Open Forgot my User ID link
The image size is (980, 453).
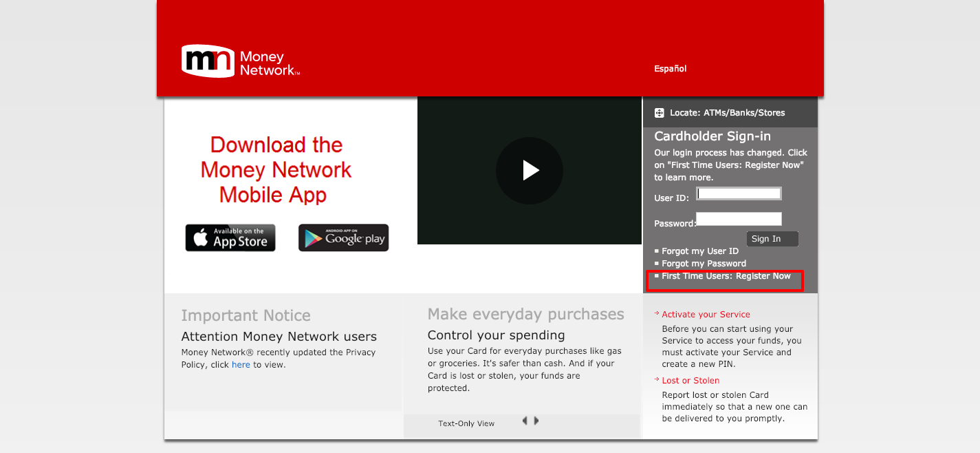coord(700,251)
